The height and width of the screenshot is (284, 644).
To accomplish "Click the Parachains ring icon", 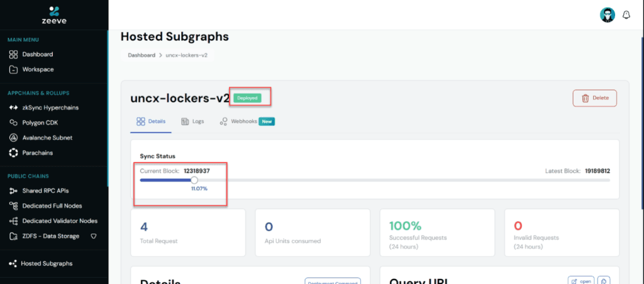I will coord(13,152).
